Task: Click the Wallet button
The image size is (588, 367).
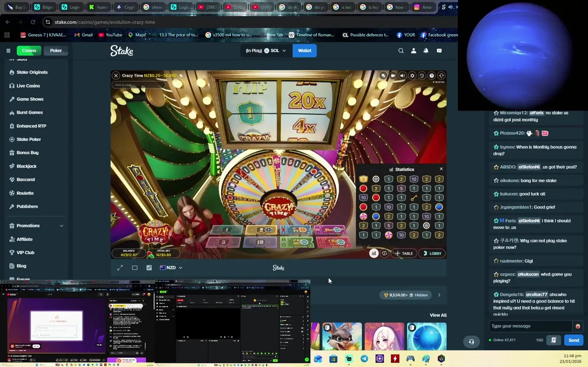Action: 305,50
